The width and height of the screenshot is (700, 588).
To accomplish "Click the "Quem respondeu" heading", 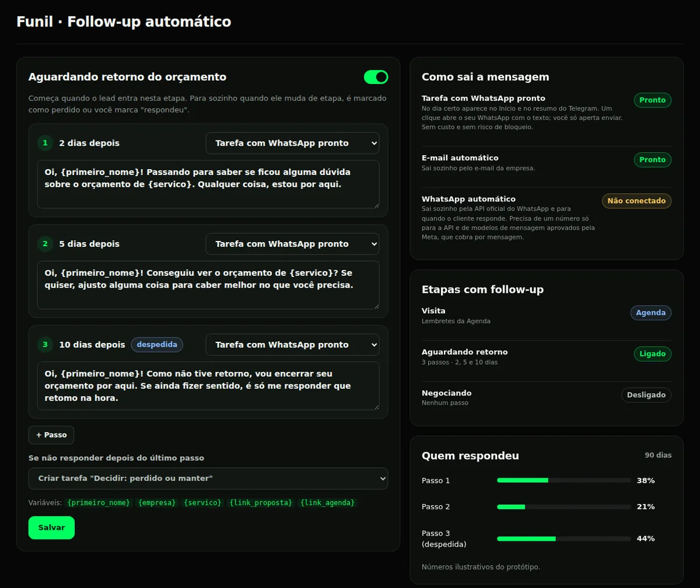I will (x=470, y=456).
